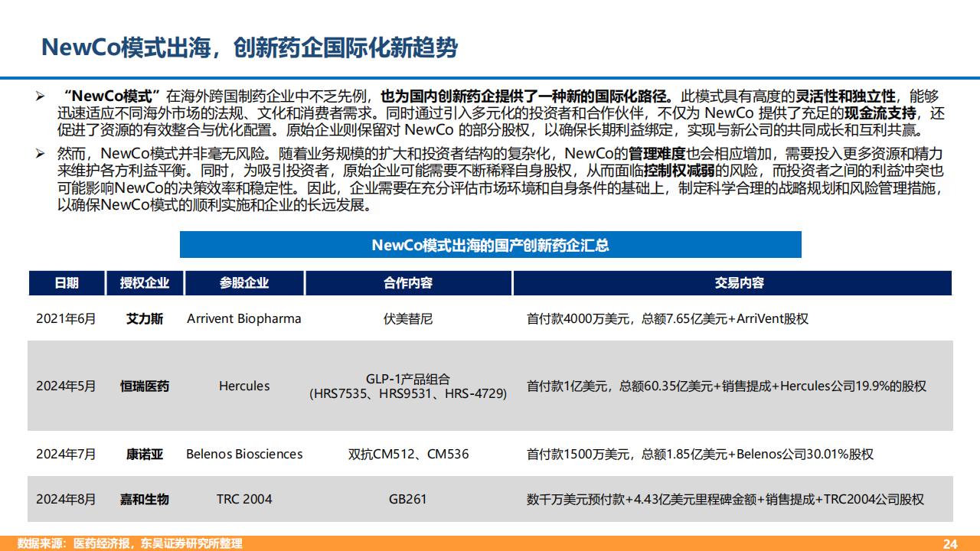Select the date cell '2024年7月'
Screen dimensions: 980x551
pyautogui.click(x=67, y=454)
